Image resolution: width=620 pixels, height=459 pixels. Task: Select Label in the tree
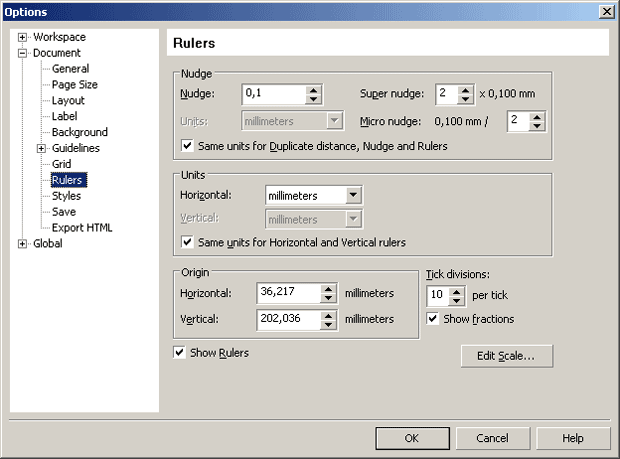click(64, 116)
